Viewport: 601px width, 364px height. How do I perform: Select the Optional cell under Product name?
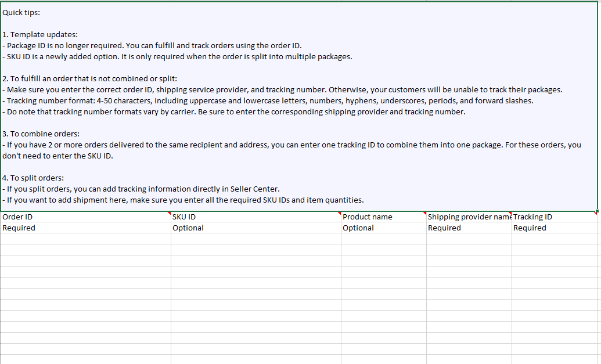tap(383, 228)
